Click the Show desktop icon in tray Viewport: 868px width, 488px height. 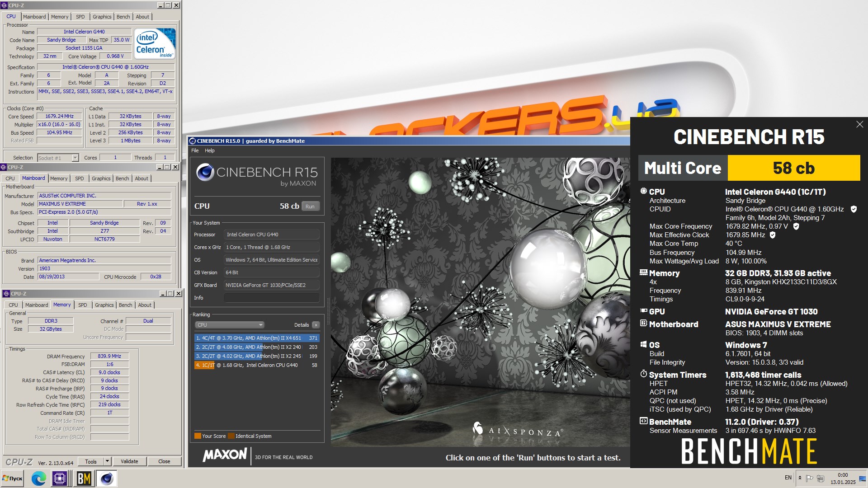(863, 478)
